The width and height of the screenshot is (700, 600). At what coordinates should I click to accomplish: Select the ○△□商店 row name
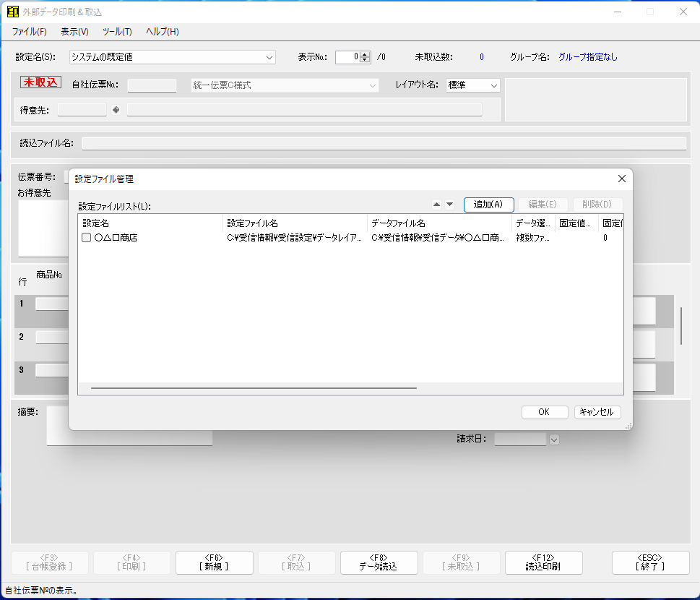(x=116, y=238)
